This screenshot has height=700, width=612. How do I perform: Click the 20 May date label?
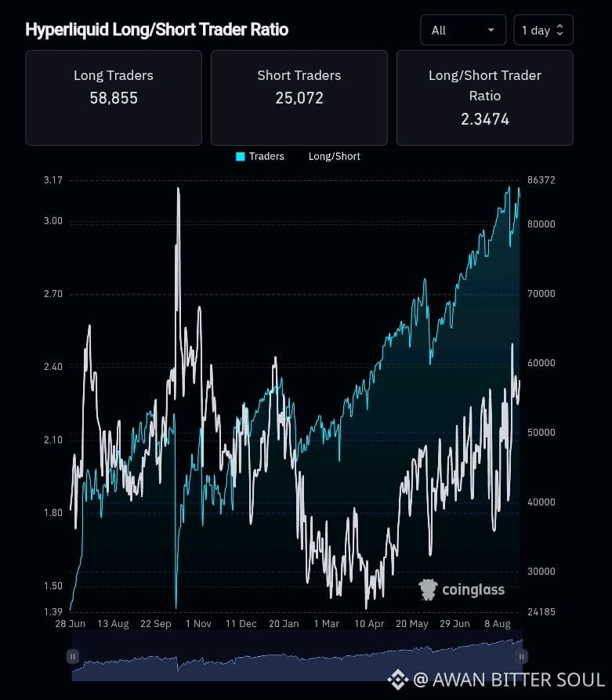tap(412, 624)
